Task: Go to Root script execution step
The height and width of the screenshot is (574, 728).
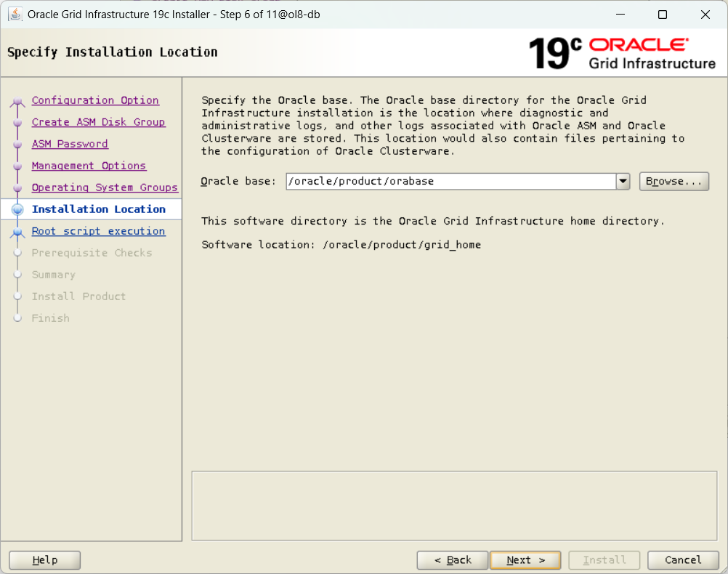Action: [98, 231]
